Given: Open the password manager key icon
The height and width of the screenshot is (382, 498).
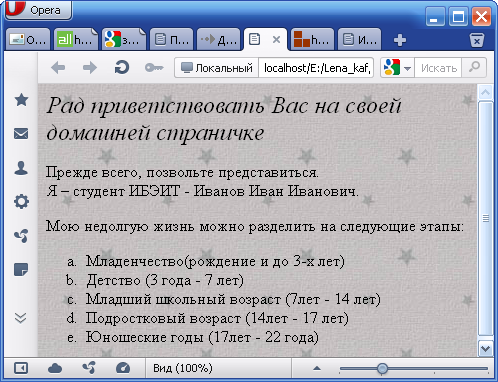Looking at the screenshot, I should (154, 68).
